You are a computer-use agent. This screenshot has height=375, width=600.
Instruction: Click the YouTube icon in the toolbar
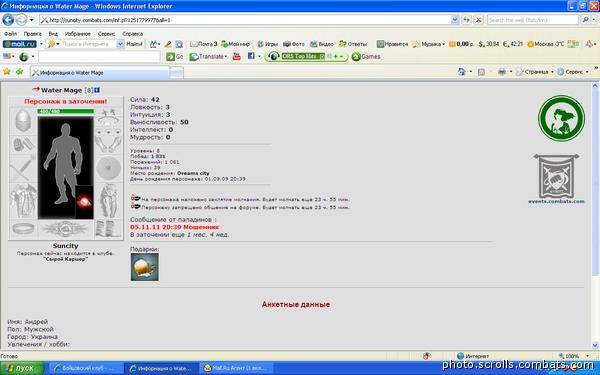[236, 56]
